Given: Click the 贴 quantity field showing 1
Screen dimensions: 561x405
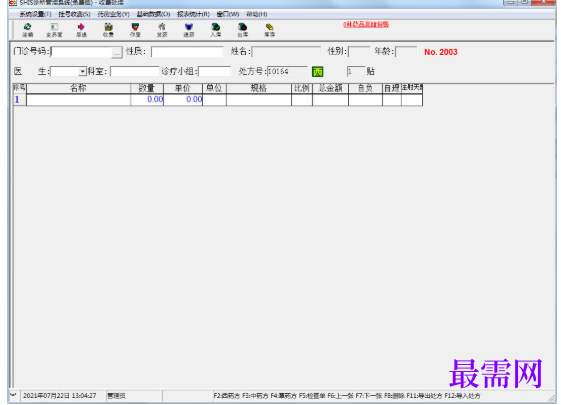Looking at the screenshot, I should coord(356,71).
